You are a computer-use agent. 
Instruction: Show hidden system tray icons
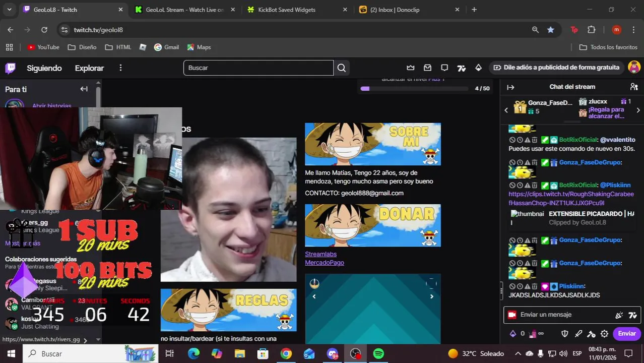(x=518, y=353)
